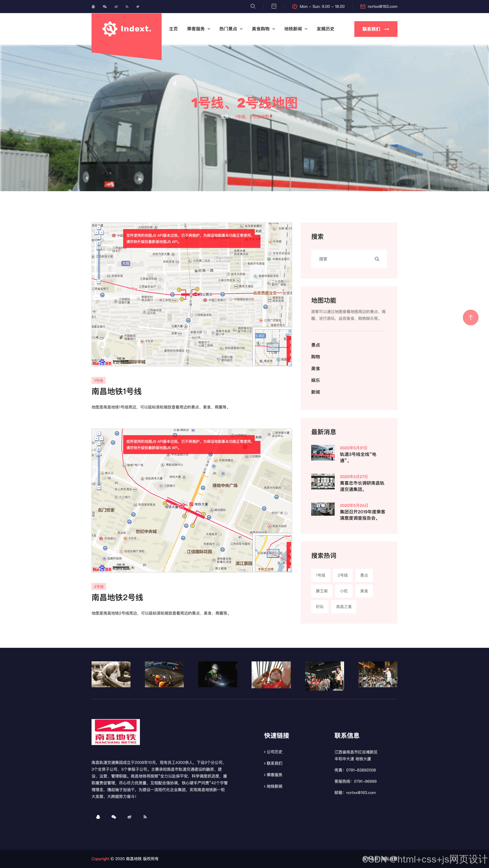The width and height of the screenshot is (489, 868).
Task: Close the API warning on line 2 map
Action: [258, 437]
